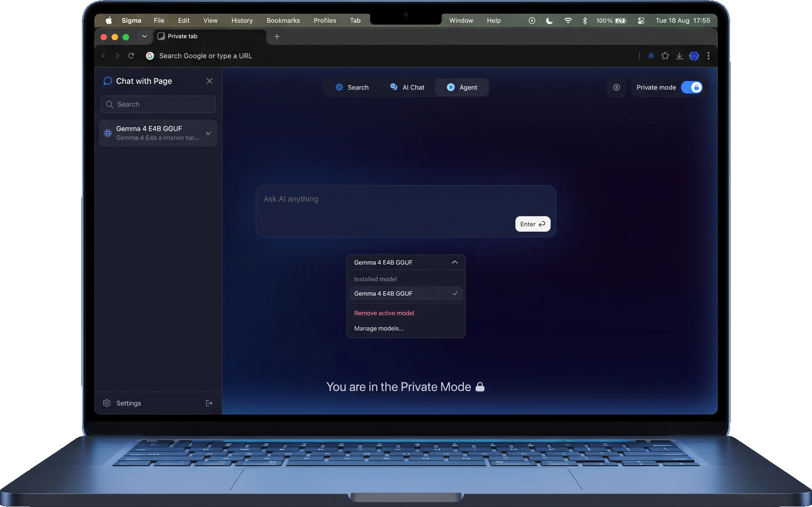Open the Apple menu
Image resolution: width=812 pixels, height=507 pixels.
[109, 20]
